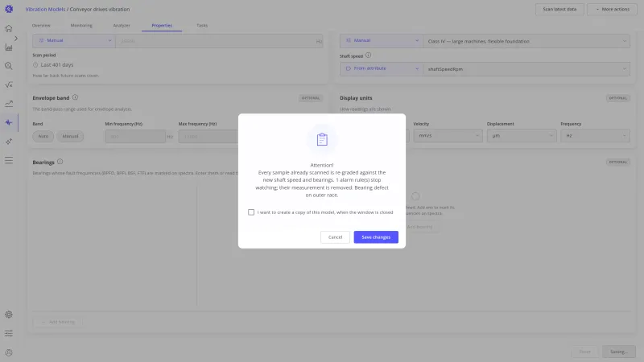Open the bottom circular sidebar icon
644x362 pixels.
9,352
